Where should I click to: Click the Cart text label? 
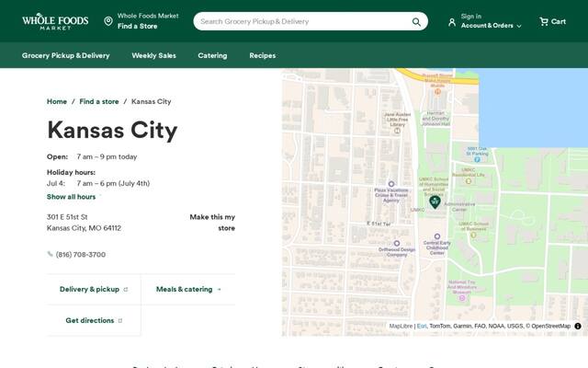[559, 21]
